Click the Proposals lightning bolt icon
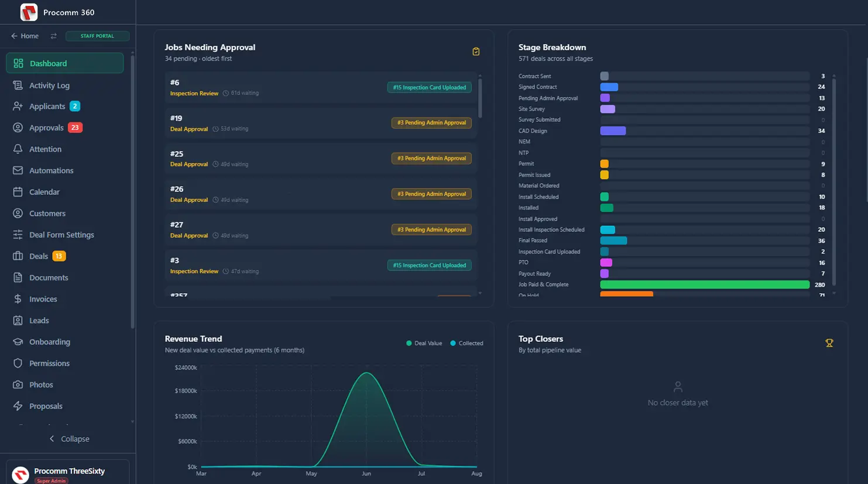The height and width of the screenshot is (484, 868). 18,406
